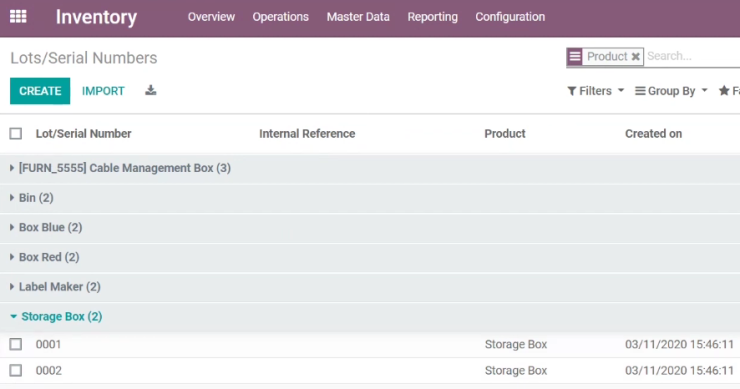
Task: Open the apps grid menu icon
Action: (18, 17)
